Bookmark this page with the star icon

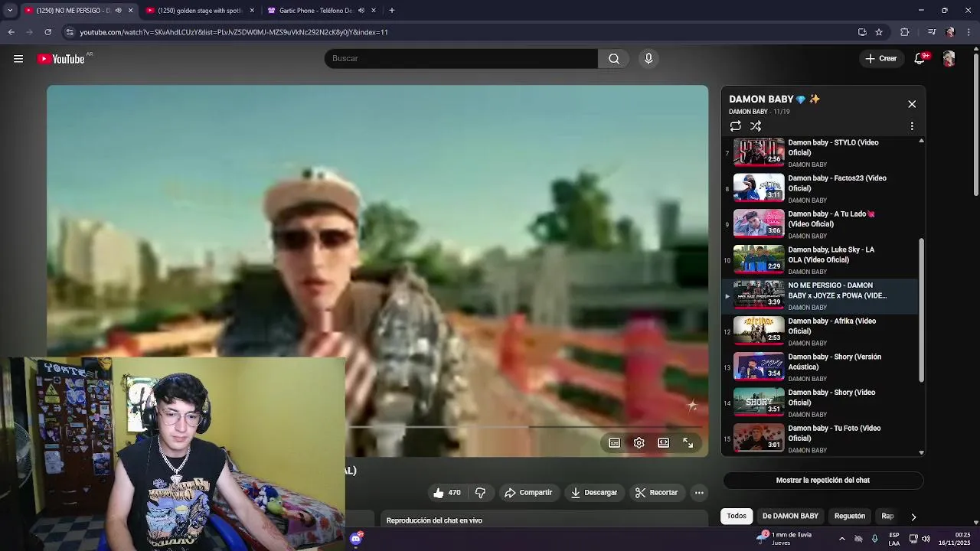(x=879, y=32)
